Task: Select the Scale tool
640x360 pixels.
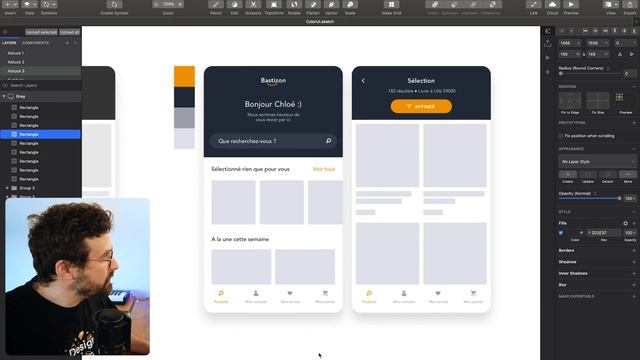Action: tap(350, 5)
